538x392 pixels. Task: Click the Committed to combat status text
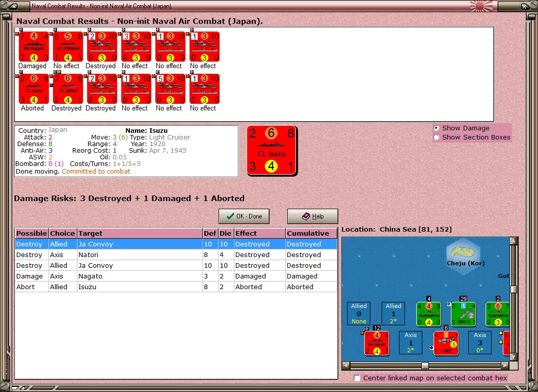pos(96,171)
